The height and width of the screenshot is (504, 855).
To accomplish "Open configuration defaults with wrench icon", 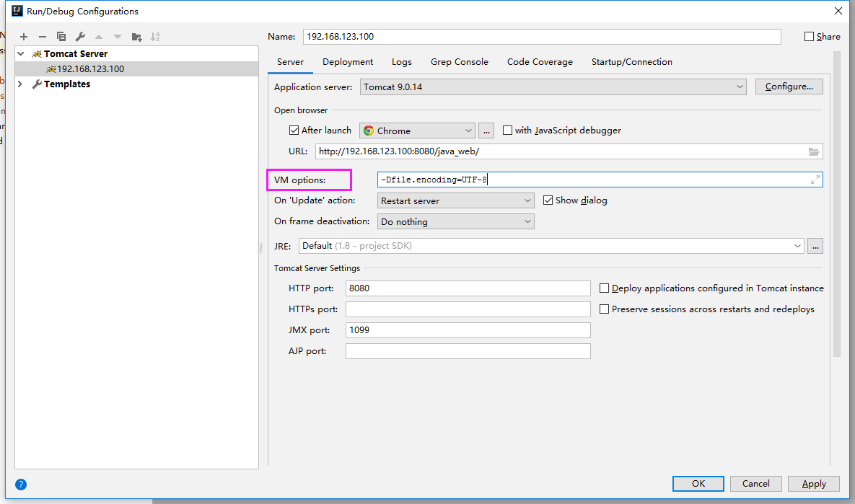I will [x=79, y=36].
